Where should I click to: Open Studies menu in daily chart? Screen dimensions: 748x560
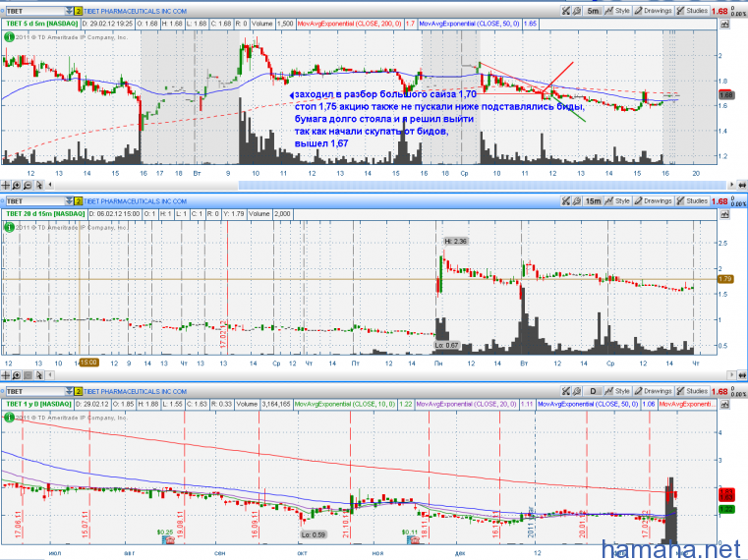pyautogui.click(x=692, y=391)
